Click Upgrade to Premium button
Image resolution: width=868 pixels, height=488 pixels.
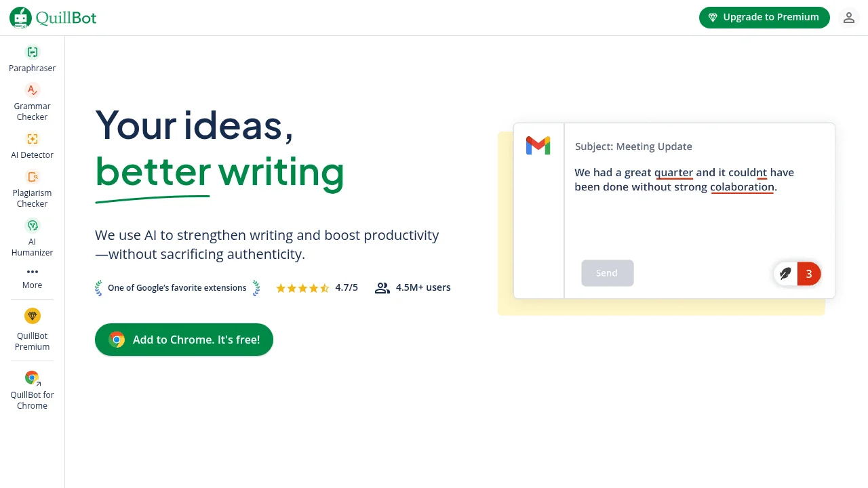coord(764,18)
